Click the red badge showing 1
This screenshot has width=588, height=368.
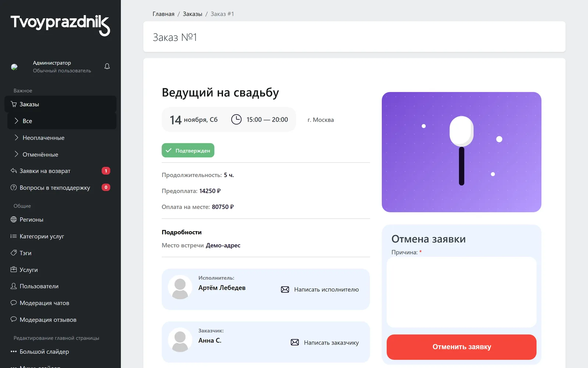pyautogui.click(x=106, y=171)
